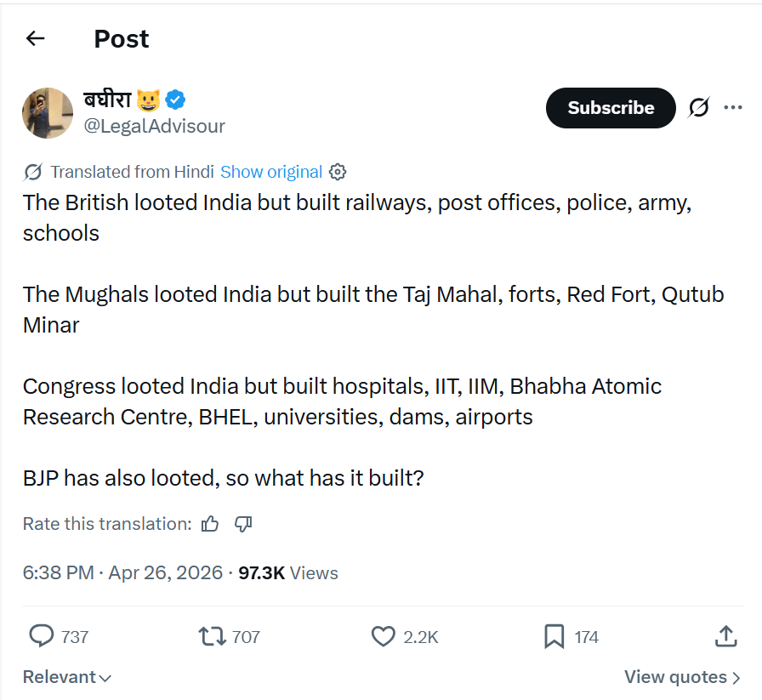Bookmark this post
The image size is (762, 700).
pos(554,636)
